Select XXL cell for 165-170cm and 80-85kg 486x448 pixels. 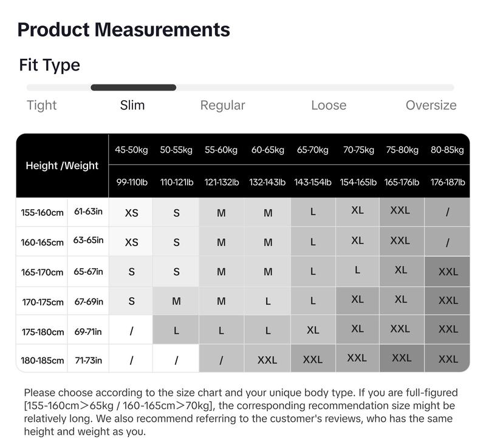(448, 272)
